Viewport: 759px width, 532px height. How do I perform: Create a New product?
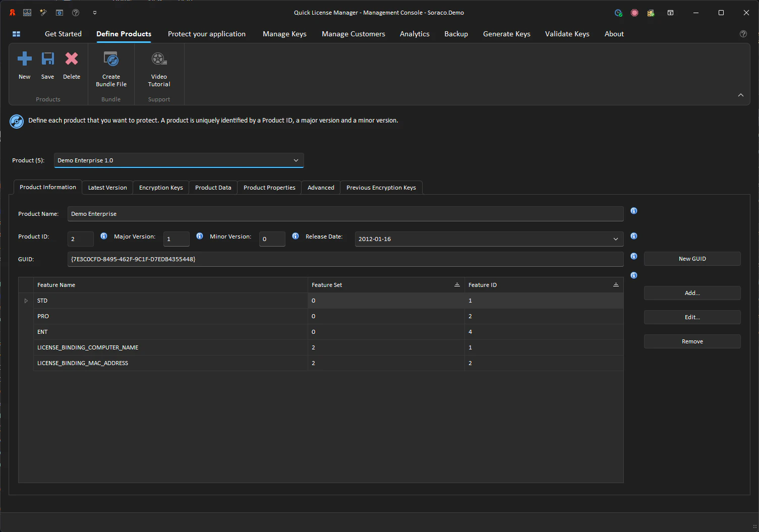point(24,64)
